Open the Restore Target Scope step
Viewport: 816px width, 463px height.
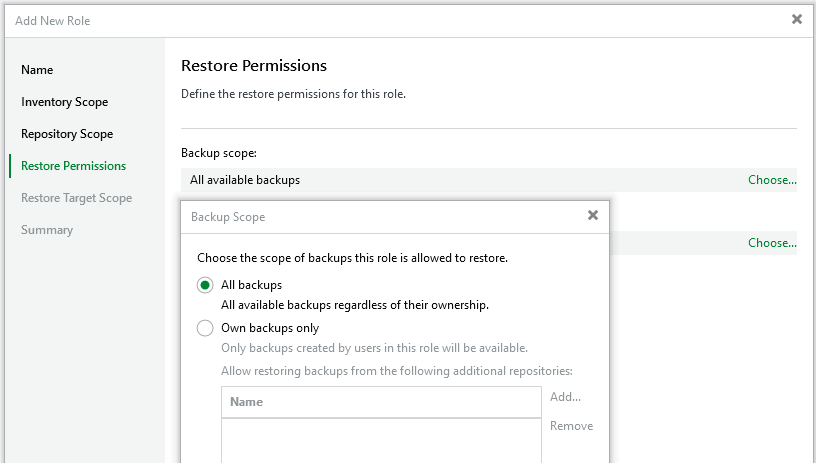pos(76,198)
